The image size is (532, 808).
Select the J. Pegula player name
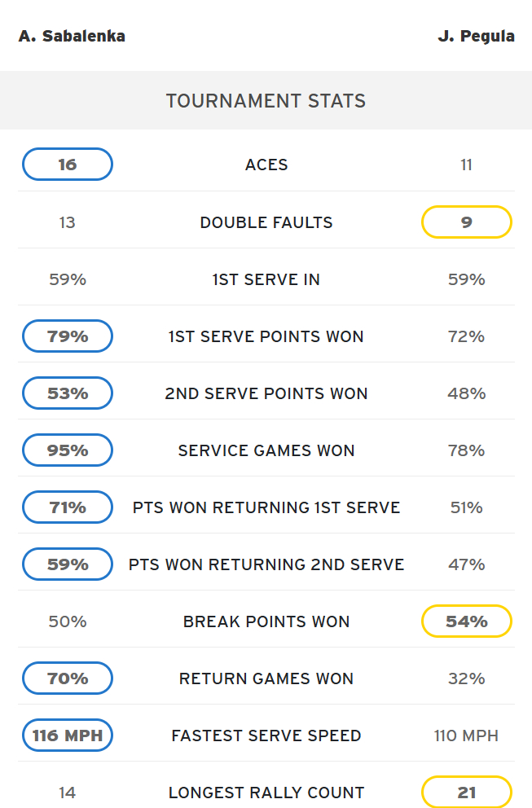tap(477, 36)
